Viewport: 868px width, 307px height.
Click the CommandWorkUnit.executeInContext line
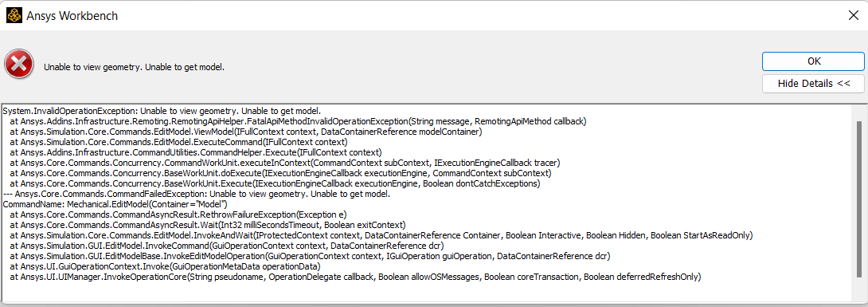(x=285, y=163)
